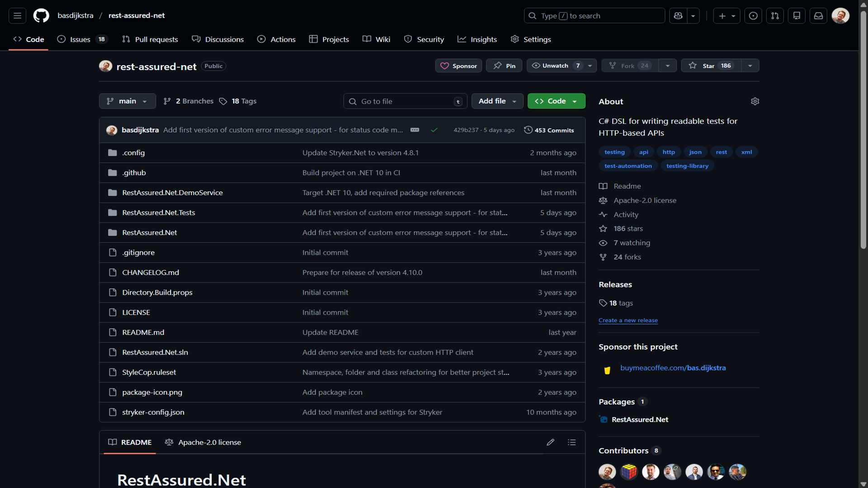Click the Go to file search field
The height and width of the screenshot is (488, 868).
405,101
